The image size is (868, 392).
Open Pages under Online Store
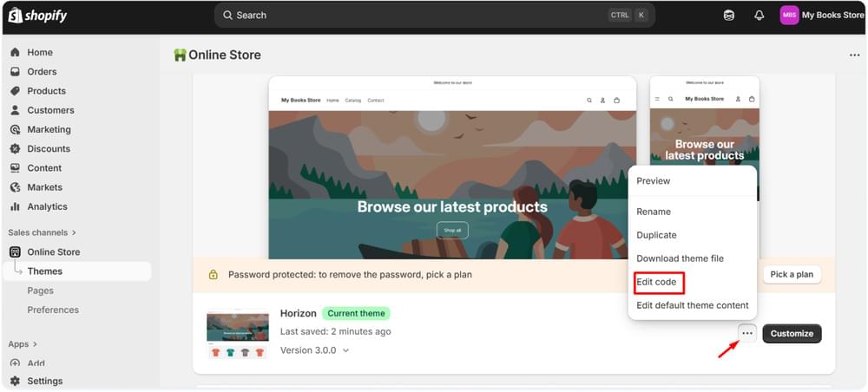coord(41,291)
